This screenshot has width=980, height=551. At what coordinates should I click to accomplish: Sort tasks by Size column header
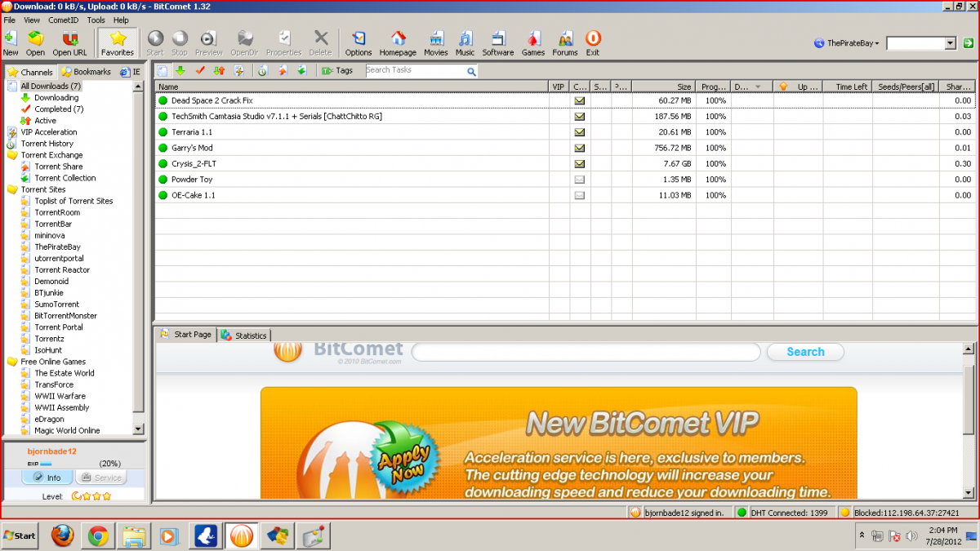coord(662,86)
